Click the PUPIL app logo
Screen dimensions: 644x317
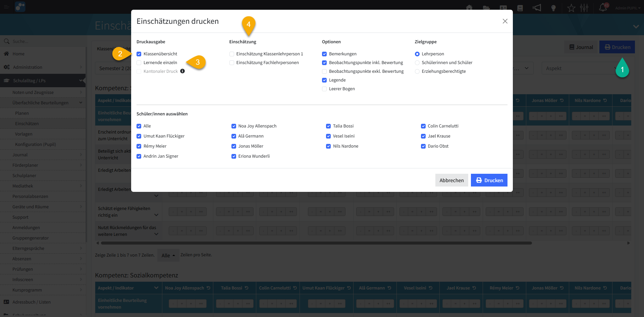click(x=20, y=7)
